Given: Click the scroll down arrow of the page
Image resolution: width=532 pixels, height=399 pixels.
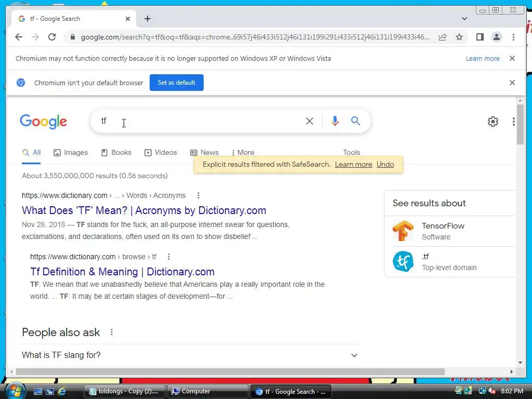Looking at the screenshot, I should pos(520,362).
